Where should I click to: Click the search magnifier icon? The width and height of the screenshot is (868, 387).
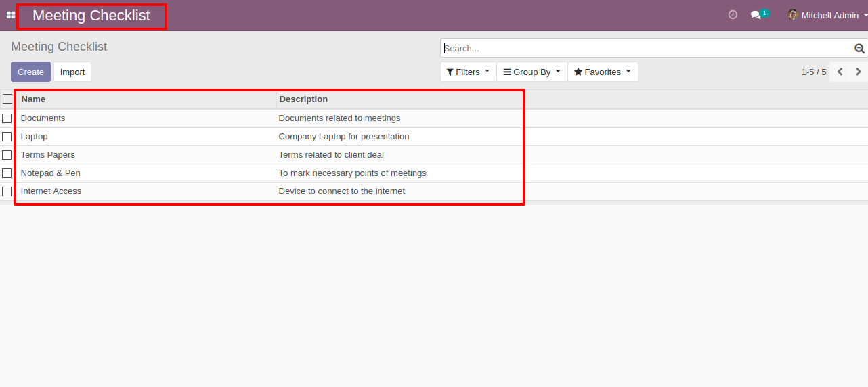pyautogui.click(x=859, y=49)
